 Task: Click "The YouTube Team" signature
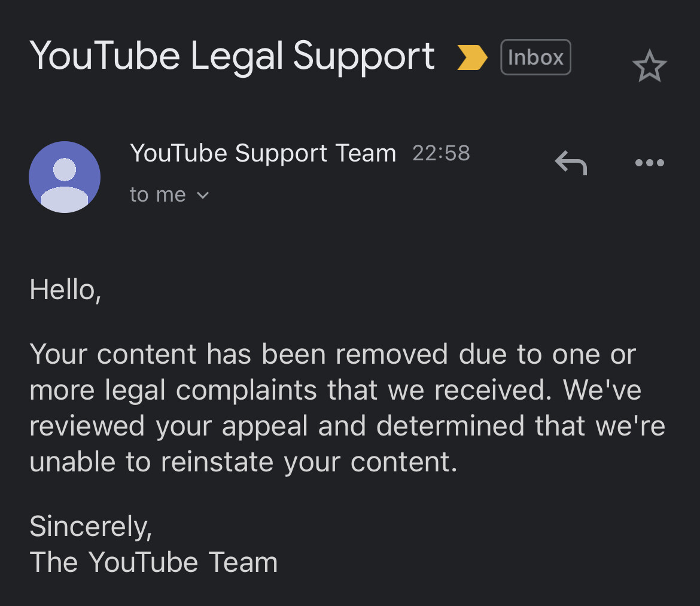(x=154, y=562)
